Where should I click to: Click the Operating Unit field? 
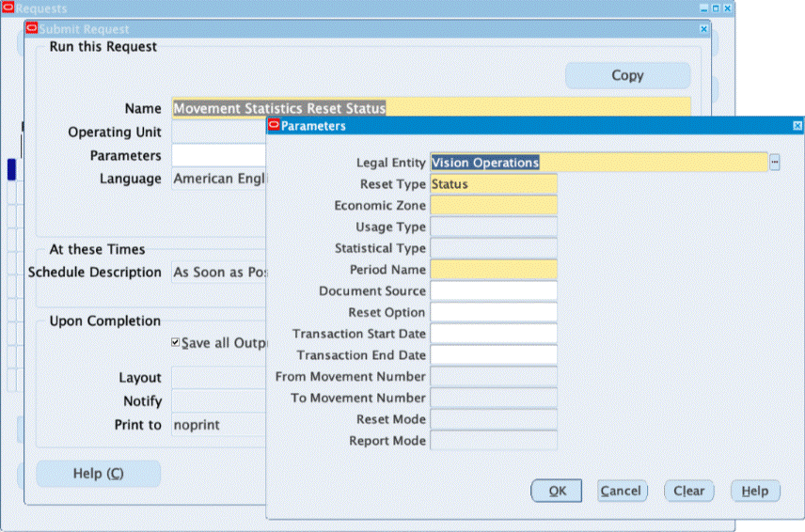coord(219,133)
